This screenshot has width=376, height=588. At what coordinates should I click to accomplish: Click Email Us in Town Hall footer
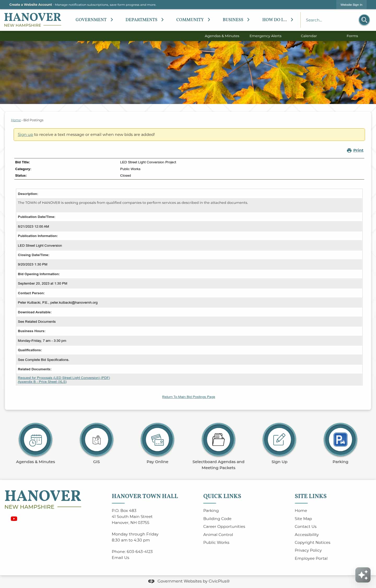point(120,558)
